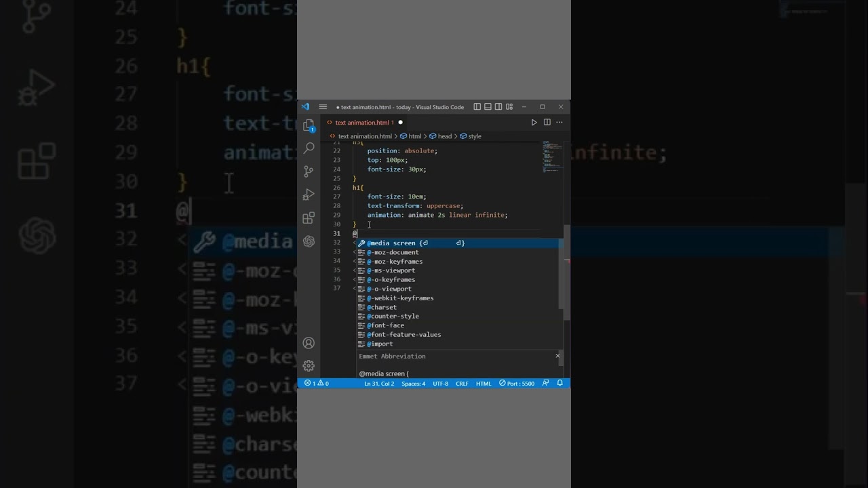
Task: Click the 'position: absolute;' line
Action: pos(403,151)
